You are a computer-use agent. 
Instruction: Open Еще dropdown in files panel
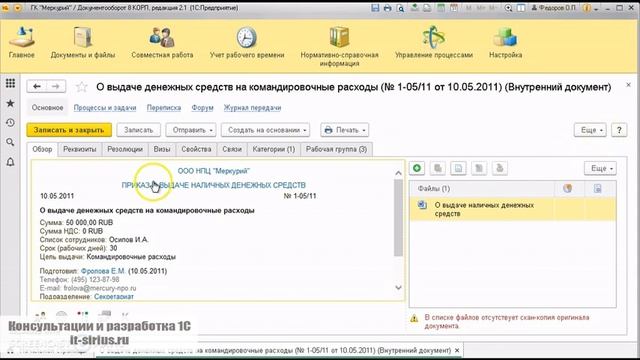(600, 168)
